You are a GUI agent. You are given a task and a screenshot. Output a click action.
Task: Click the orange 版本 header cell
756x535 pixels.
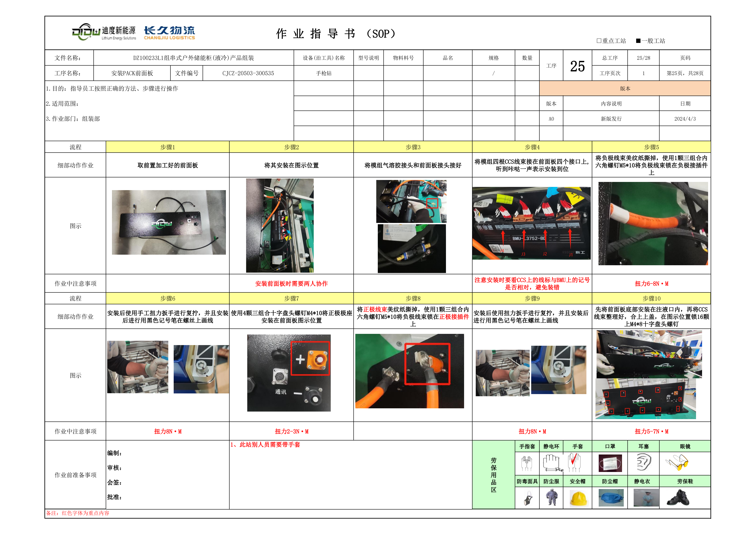pyautogui.click(x=625, y=89)
